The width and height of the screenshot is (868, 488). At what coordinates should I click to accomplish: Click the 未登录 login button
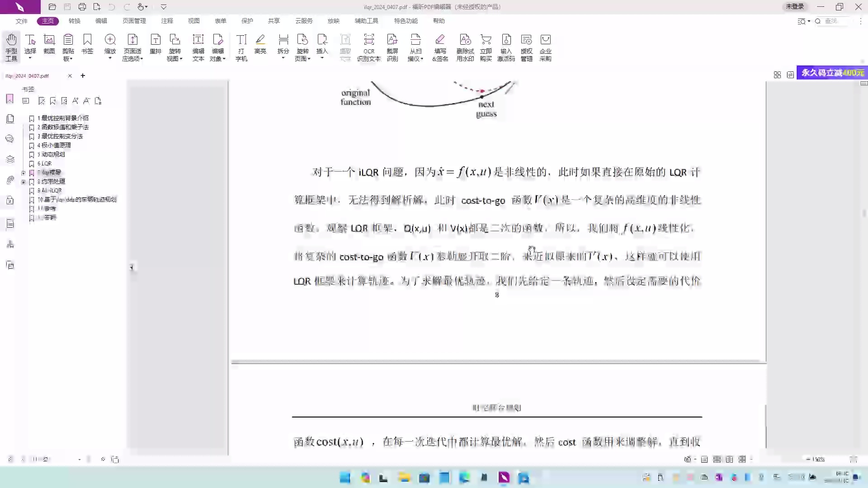(794, 7)
